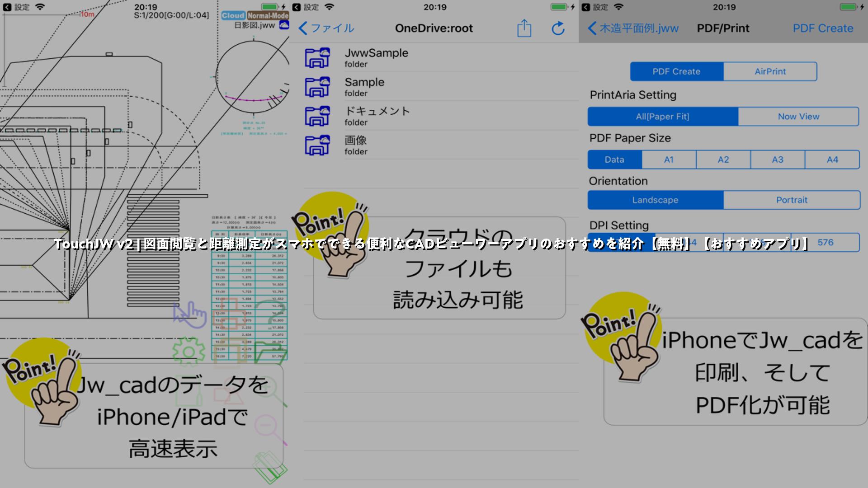Screen dimensions: 868x488
Task: Set orientation to Landscape
Action: point(656,200)
